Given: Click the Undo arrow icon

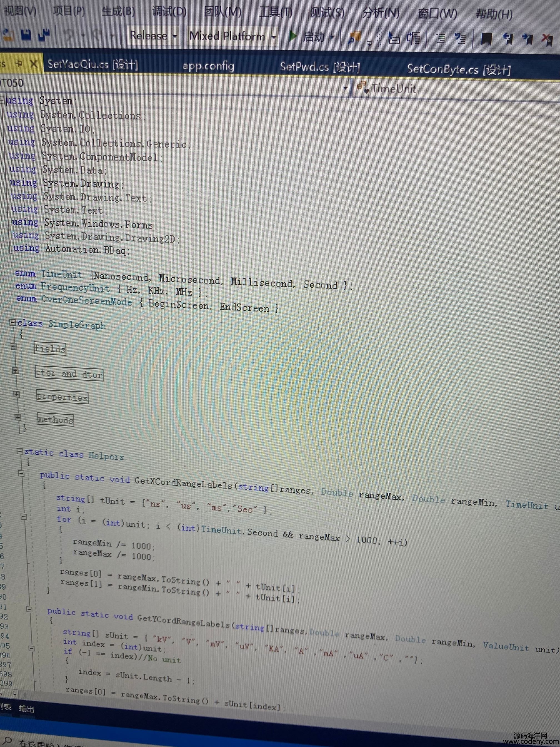Looking at the screenshot, I should coord(69,35).
